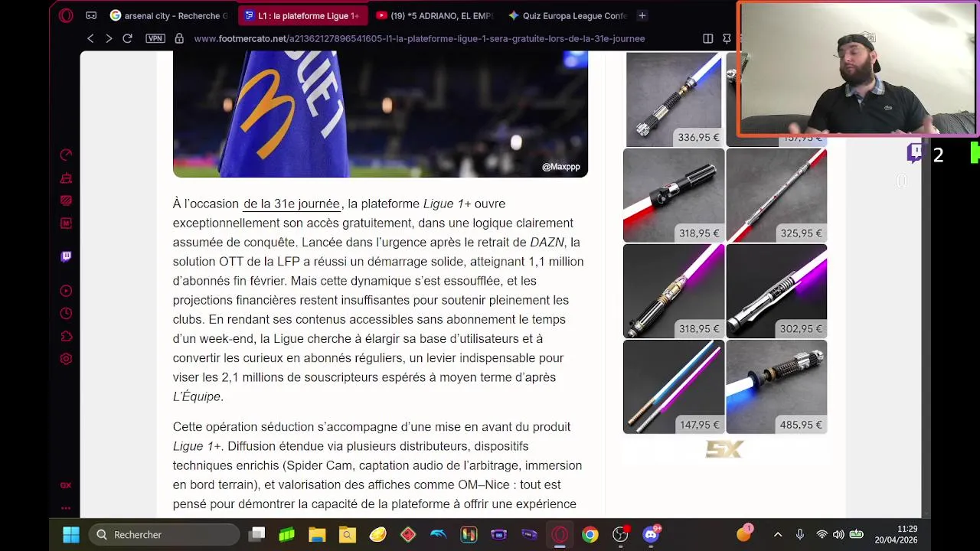Screen dimensions: 980x551
Task: Follow the "de la 31e journée" link
Action: [291, 204]
